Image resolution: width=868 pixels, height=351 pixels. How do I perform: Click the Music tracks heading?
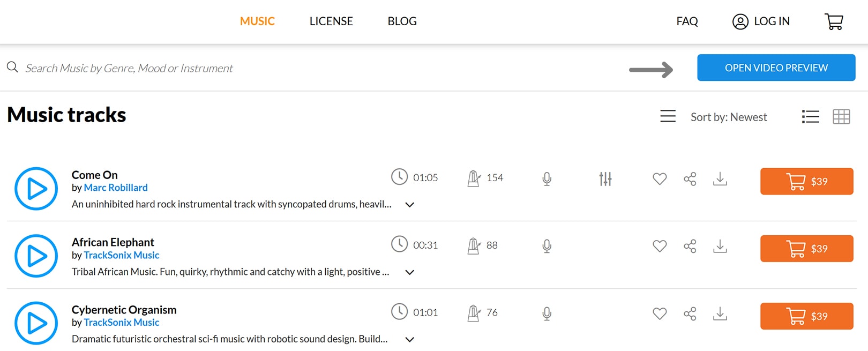[x=66, y=115]
